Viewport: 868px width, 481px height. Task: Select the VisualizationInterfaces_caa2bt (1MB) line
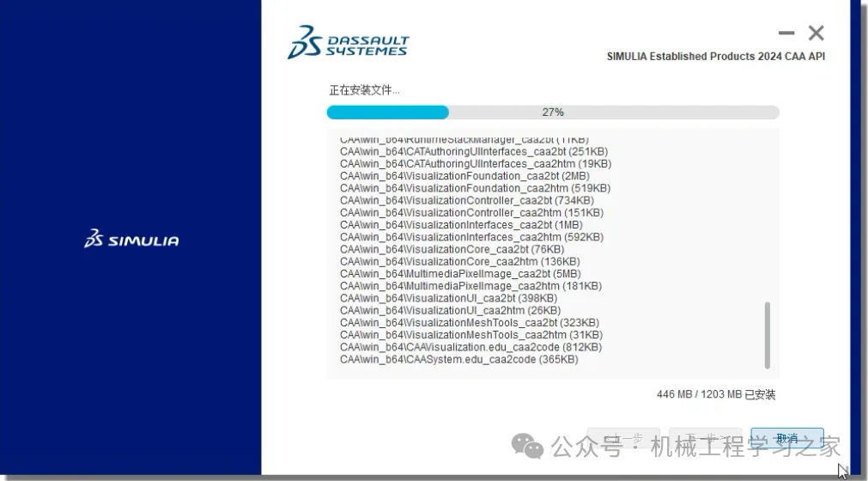point(461,225)
